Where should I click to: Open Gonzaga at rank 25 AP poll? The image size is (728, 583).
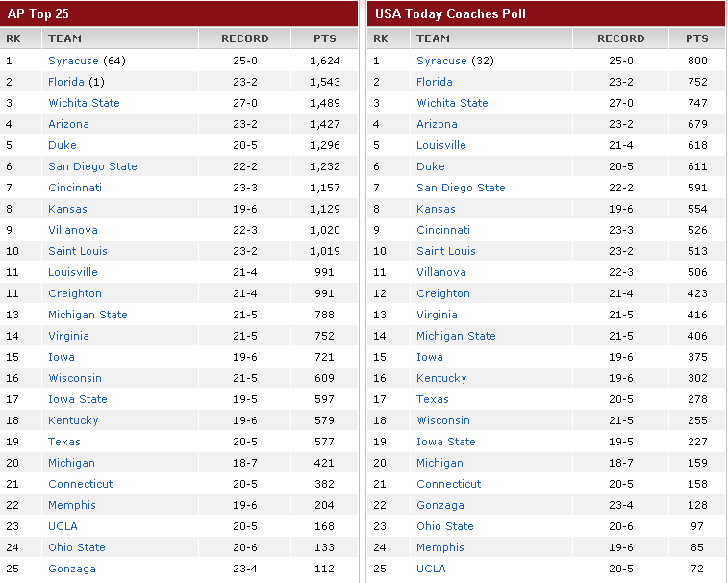(x=72, y=569)
